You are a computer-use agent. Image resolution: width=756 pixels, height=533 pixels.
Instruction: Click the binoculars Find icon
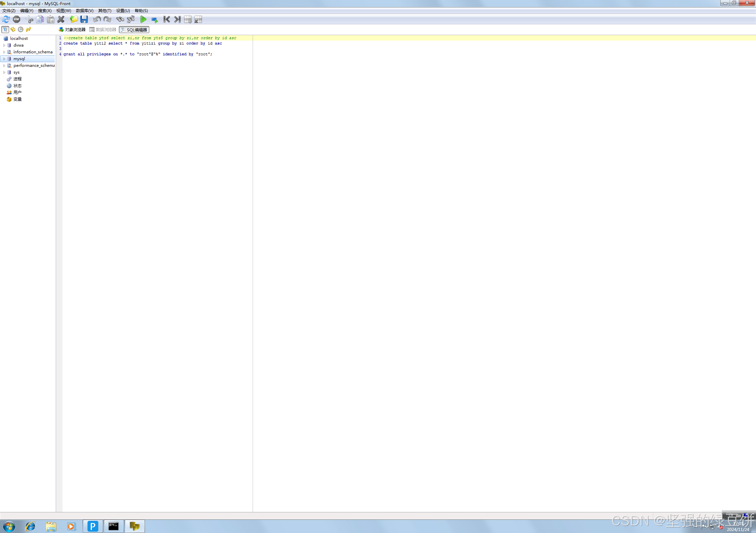pos(120,20)
